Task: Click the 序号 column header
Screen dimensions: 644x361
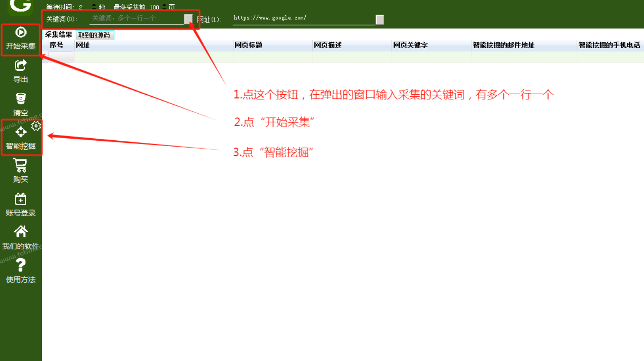Action: (x=61, y=45)
